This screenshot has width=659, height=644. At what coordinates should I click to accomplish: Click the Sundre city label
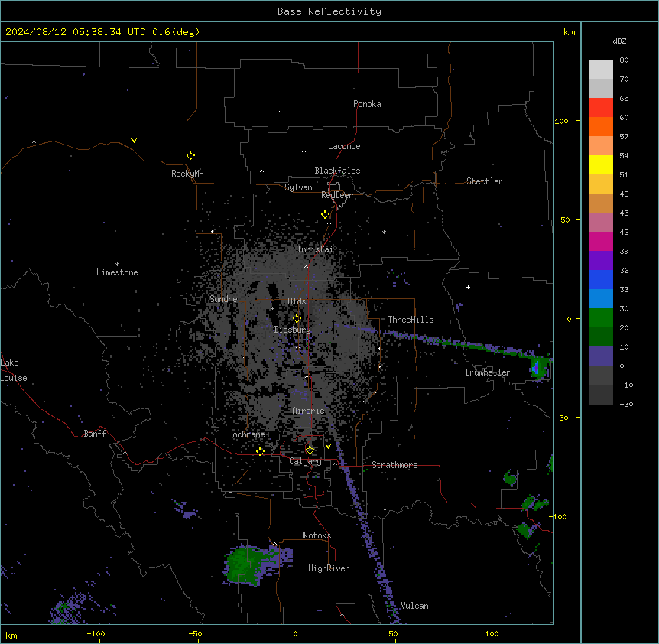[223, 299]
